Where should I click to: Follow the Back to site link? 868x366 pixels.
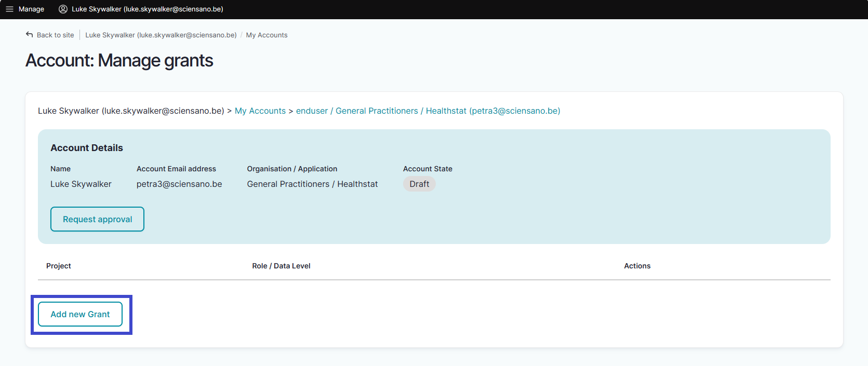tap(55, 35)
